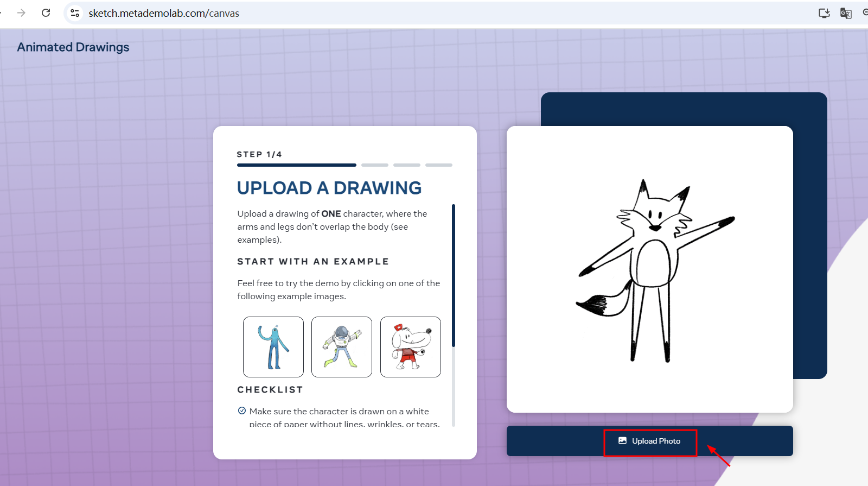
Task: Click the checklist checkmark icon
Action: (x=242, y=411)
